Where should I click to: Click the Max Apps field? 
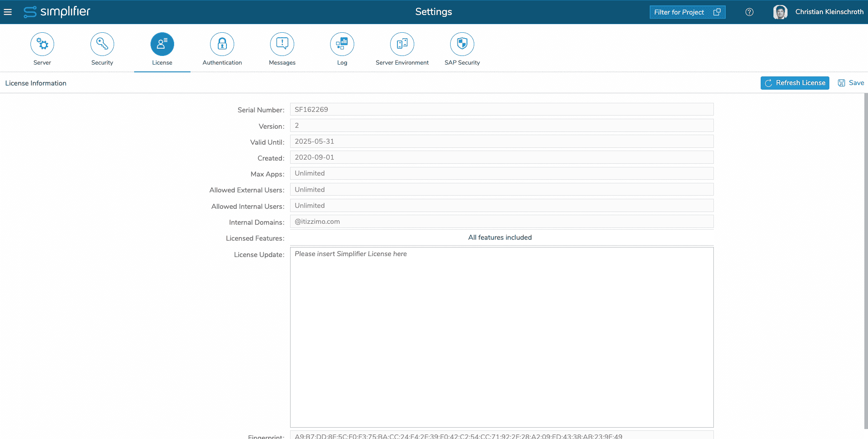pyautogui.click(x=502, y=173)
